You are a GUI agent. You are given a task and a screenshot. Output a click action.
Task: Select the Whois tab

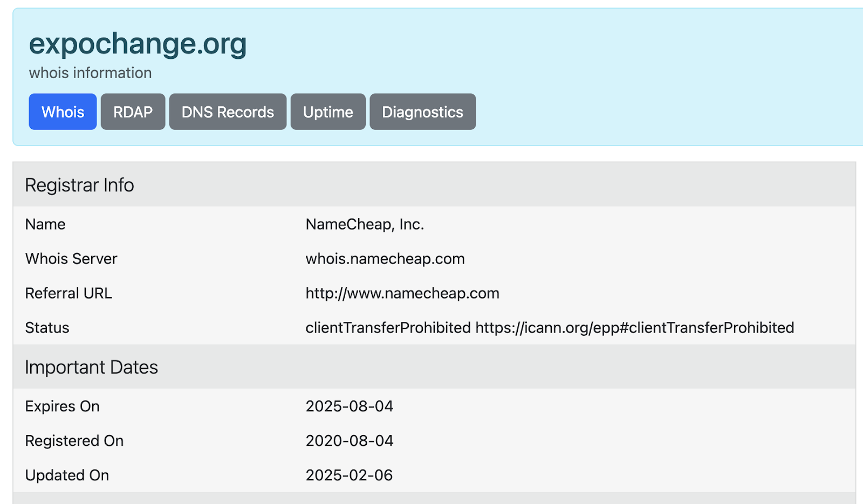click(63, 112)
